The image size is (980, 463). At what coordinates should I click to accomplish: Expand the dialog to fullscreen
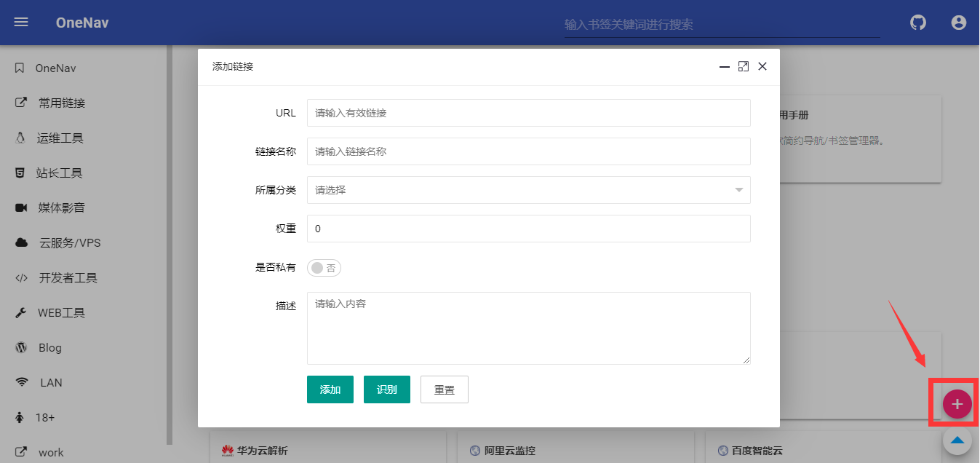coord(743,66)
